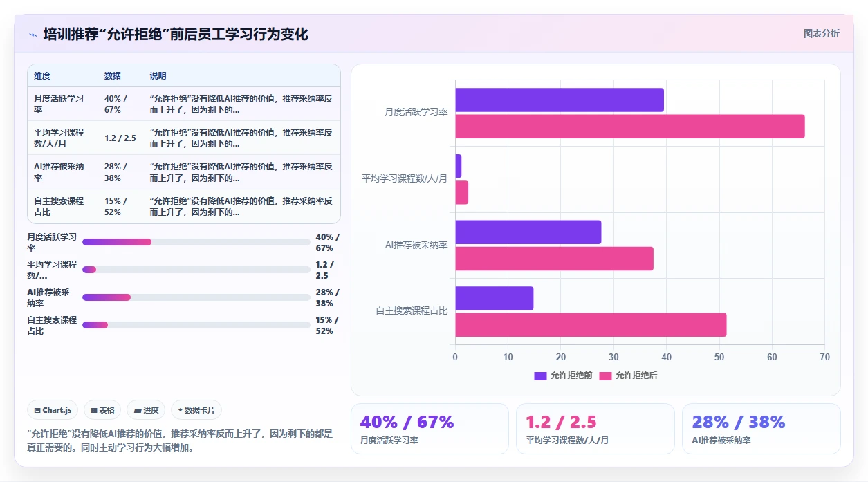Click the 说明 column header
The height and width of the screenshot is (482, 868).
tap(158, 76)
